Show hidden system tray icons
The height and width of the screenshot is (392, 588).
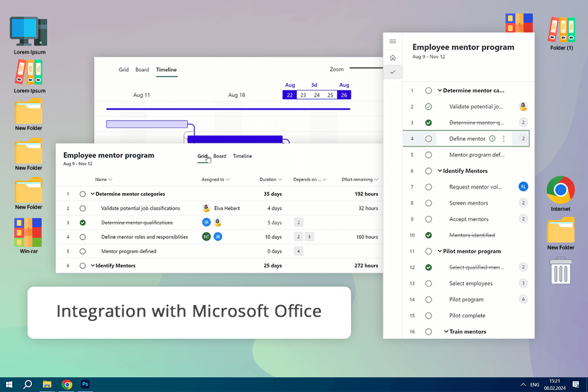click(523, 385)
